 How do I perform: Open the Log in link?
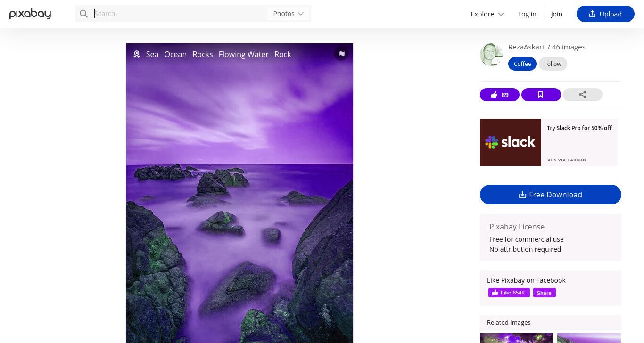point(527,14)
